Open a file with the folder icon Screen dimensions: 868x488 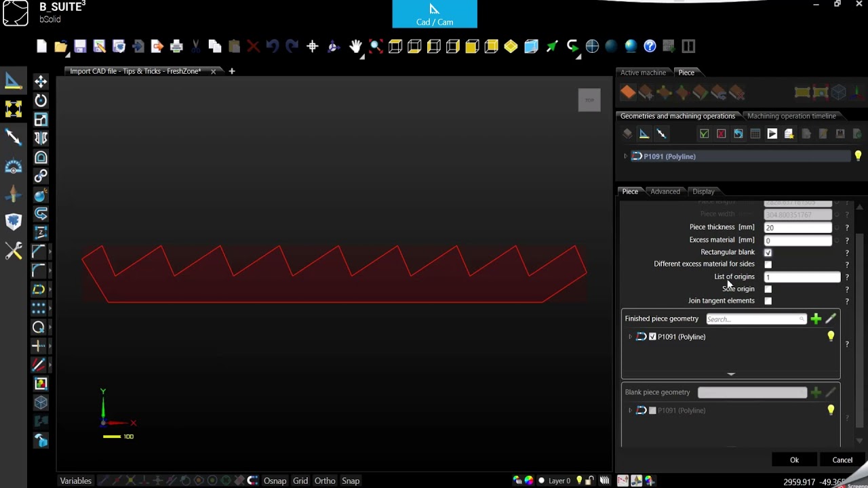click(x=60, y=46)
